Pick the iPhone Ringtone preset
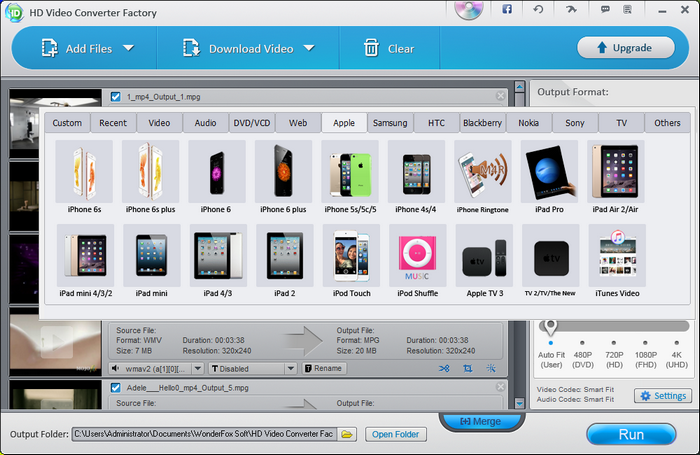The image size is (700, 455). [483, 176]
